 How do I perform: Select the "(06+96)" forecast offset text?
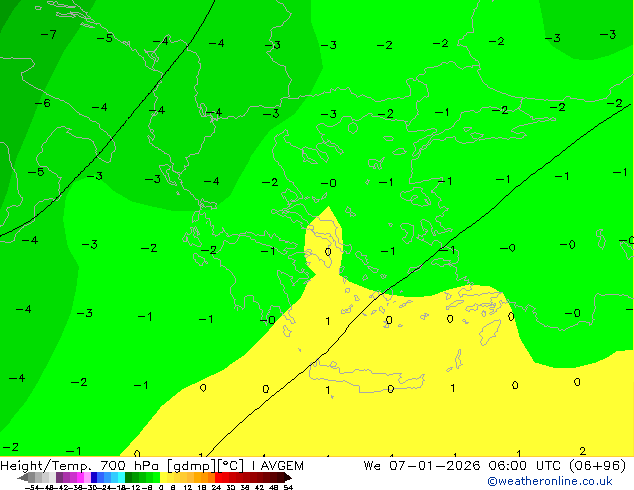point(598,466)
